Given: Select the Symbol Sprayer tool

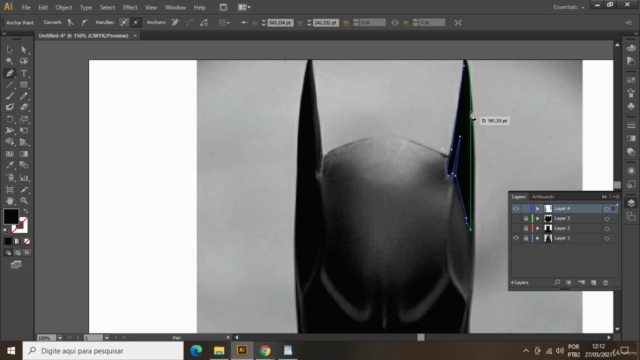Looking at the screenshot, I should [x=9, y=178].
